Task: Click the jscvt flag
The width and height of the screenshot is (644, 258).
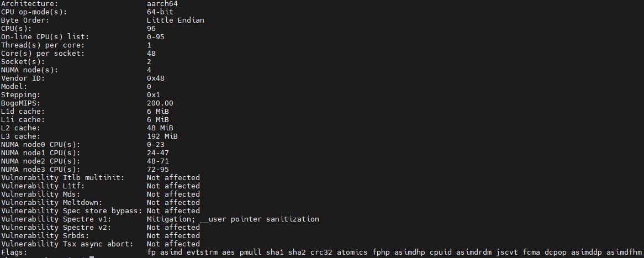Action: (x=506, y=252)
